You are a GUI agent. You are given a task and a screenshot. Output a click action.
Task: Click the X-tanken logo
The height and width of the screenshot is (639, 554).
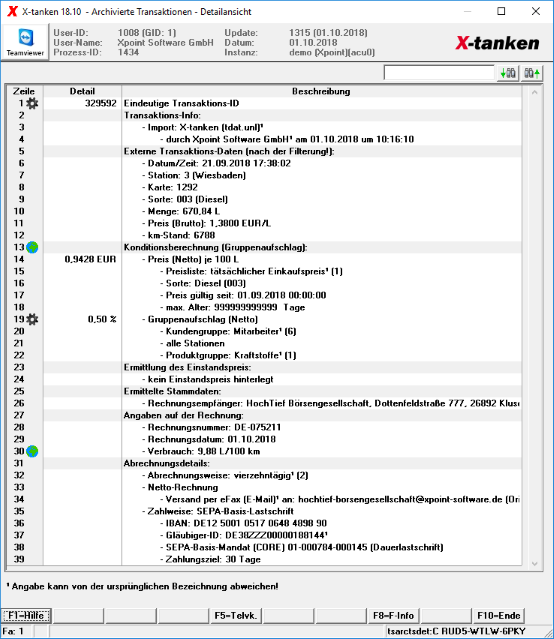[x=497, y=43]
